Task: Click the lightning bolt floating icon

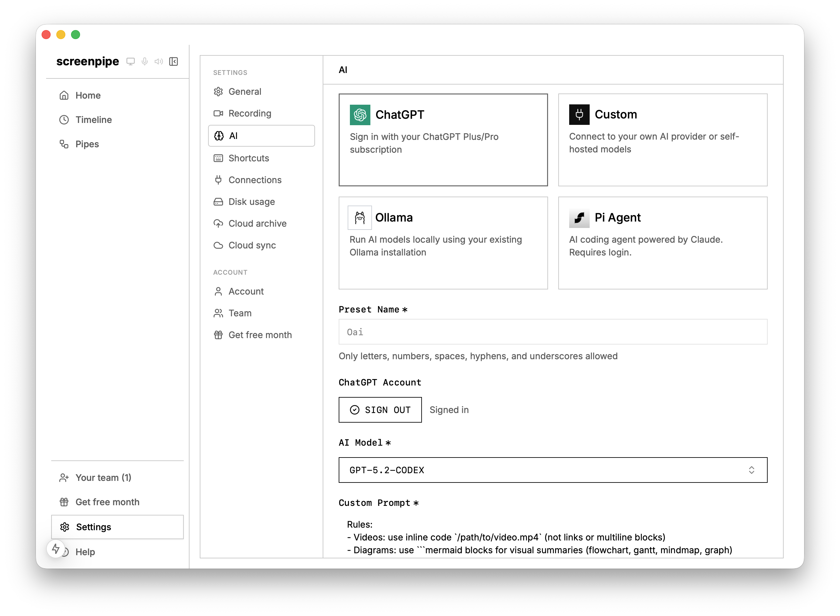Action: pyautogui.click(x=56, y=549)
